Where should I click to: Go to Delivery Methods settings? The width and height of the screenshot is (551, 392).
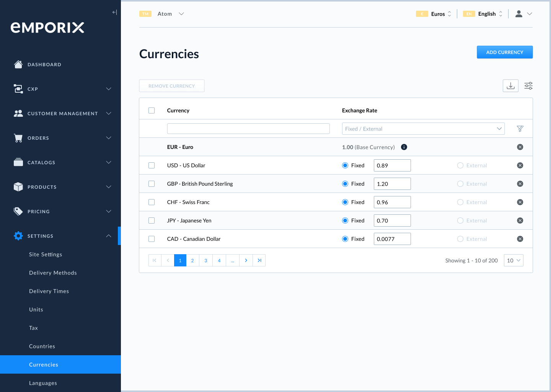(53, 273)
